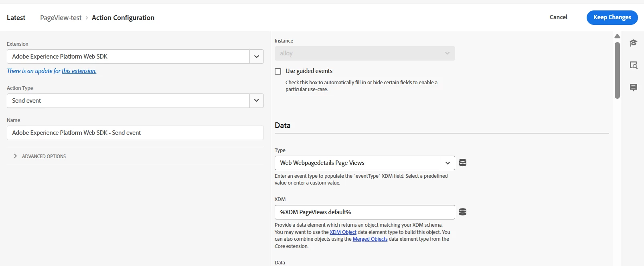Click the Keep Changes button
The image size is (644, 266).
click(x=612, y=17)
